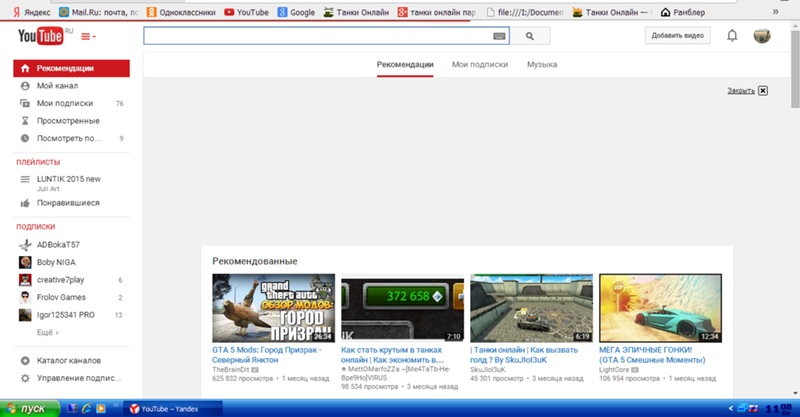Image resolution: width=800 pixels, height=417 pixels.
Task: Open the Яндекс bookmark
Action: click(x=32, y=12)
